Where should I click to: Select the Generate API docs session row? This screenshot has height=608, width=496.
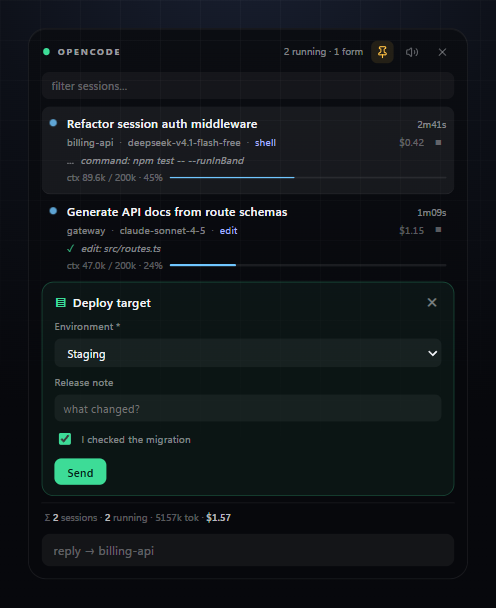pyautogui.click(x=248, y=238)
